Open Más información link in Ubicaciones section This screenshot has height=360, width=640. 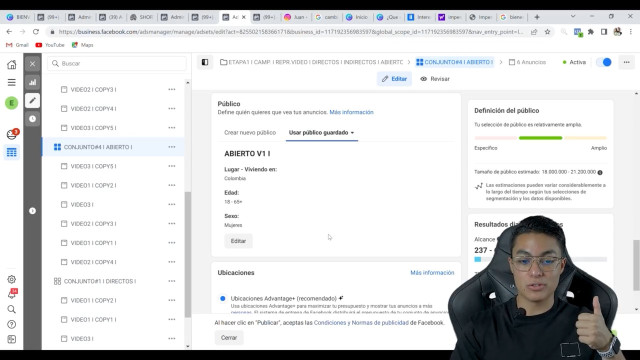pos(432,273)
